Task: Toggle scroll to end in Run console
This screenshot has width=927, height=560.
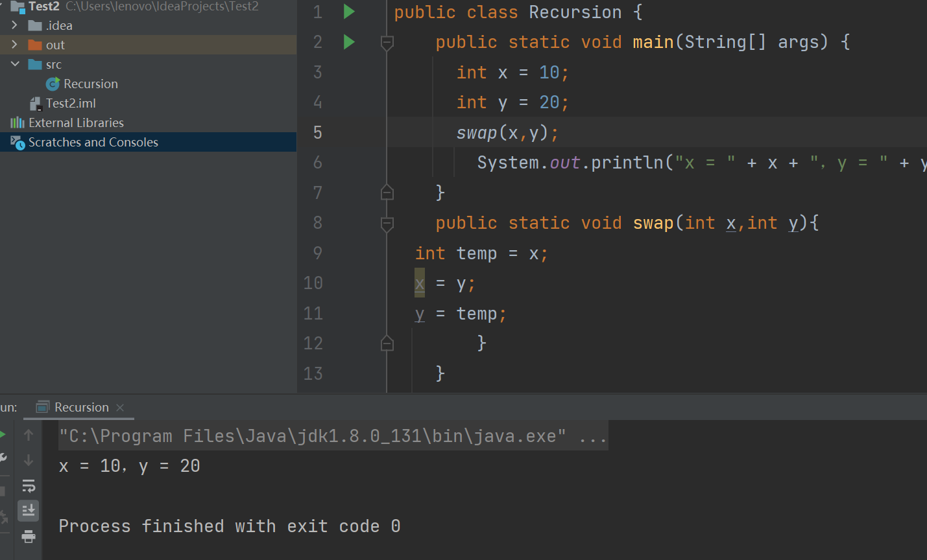Action: pos(29,511)
